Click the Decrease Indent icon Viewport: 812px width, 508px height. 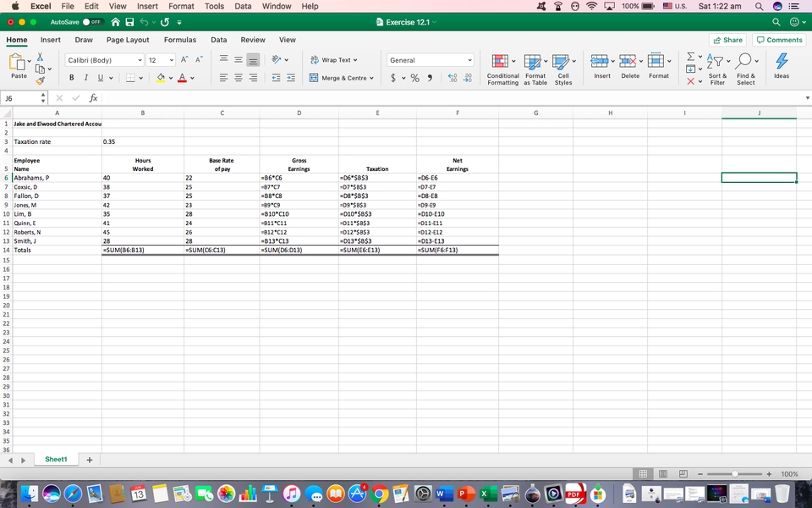(276, 78)
